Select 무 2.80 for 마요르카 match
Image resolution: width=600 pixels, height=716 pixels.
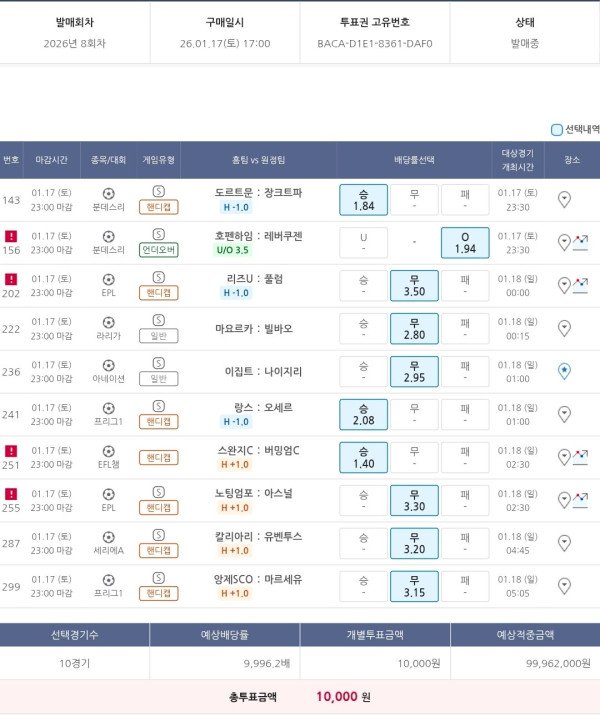click(414, 328)
